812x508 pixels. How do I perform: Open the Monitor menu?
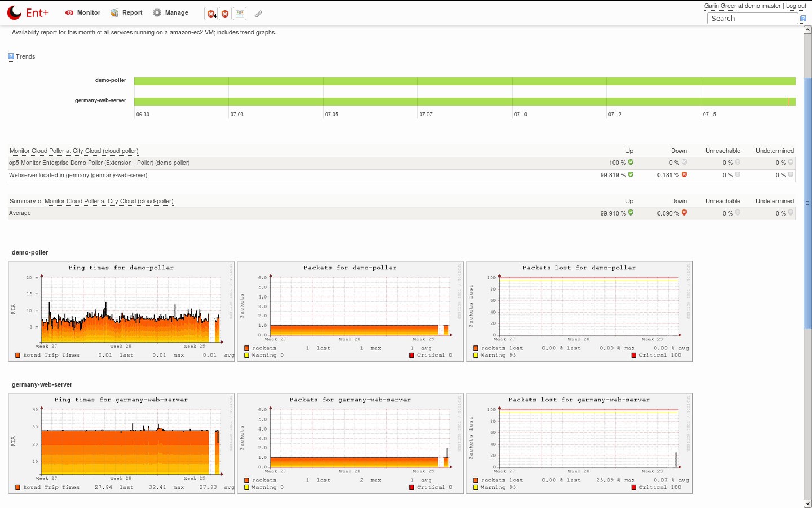click(82, 12)
